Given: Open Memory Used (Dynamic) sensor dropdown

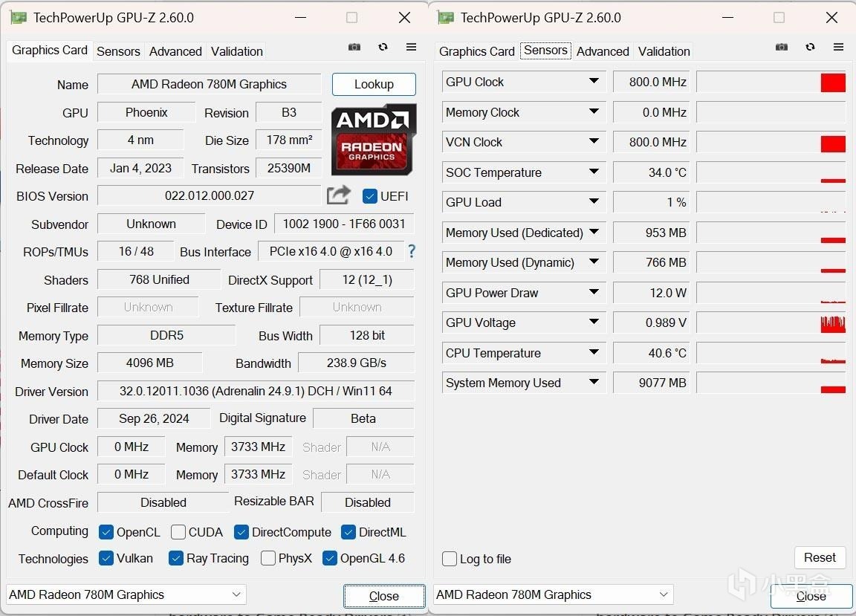Looking at the screenshot, I should 594,262.
